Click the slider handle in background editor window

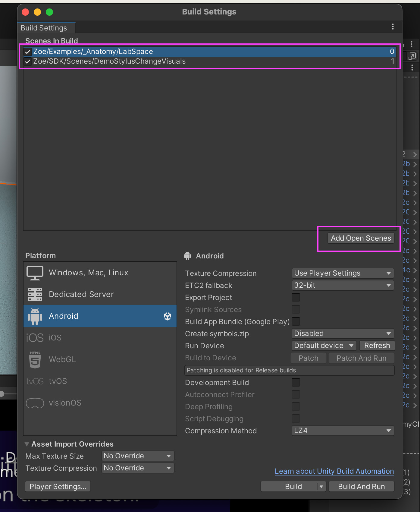tap(2, 393)
